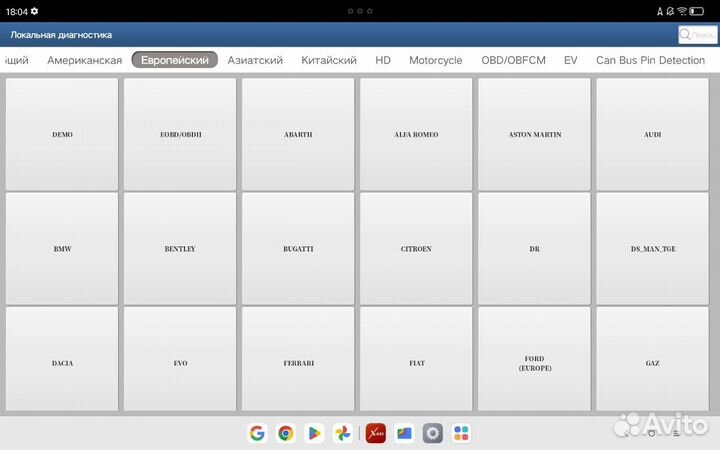Image resolution: width=720 pixels, height=450 pixels.
Task: Open Google Play Store icon
Action: 314,433
